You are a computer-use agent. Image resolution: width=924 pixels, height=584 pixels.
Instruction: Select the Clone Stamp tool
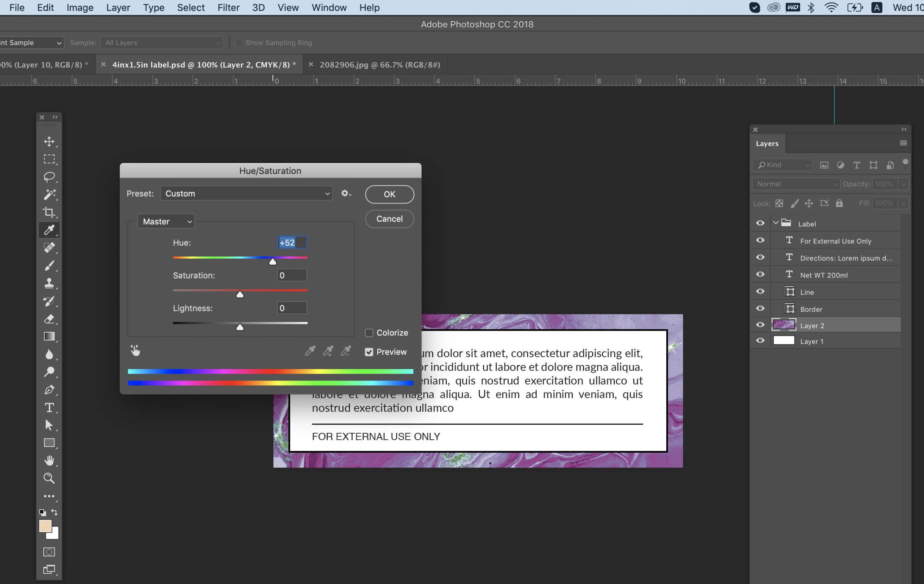coord(49,284)
